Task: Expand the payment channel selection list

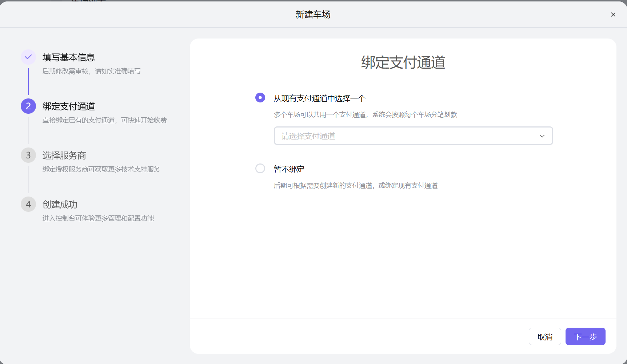Action: pos(413,136)
